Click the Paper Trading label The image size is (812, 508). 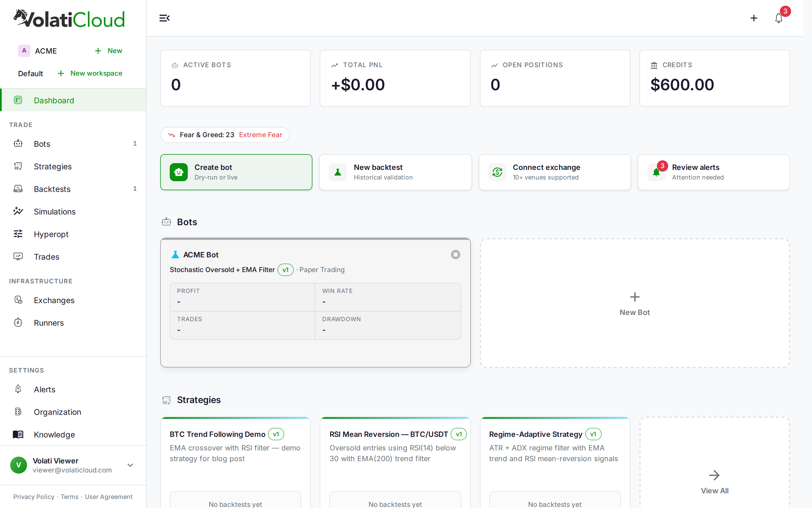(322, 270)
